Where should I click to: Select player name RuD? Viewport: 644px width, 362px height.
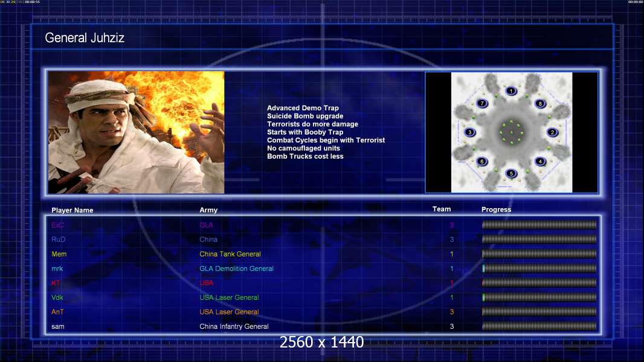pyautogui.click(x=59, y=239)
